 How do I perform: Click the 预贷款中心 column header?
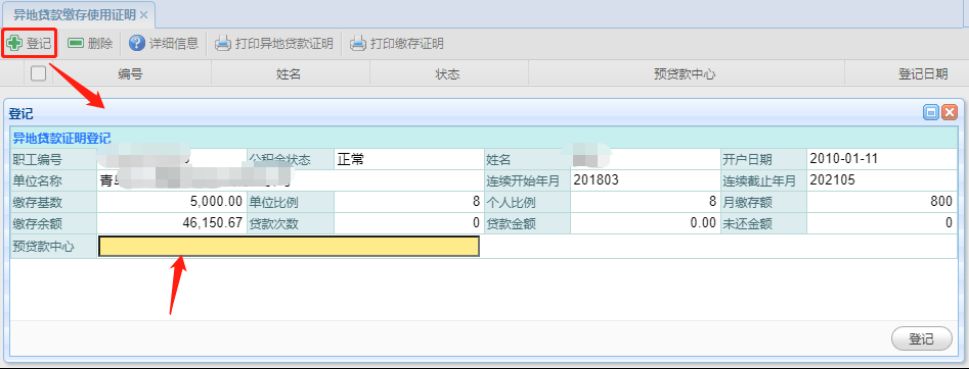[685, 74]
